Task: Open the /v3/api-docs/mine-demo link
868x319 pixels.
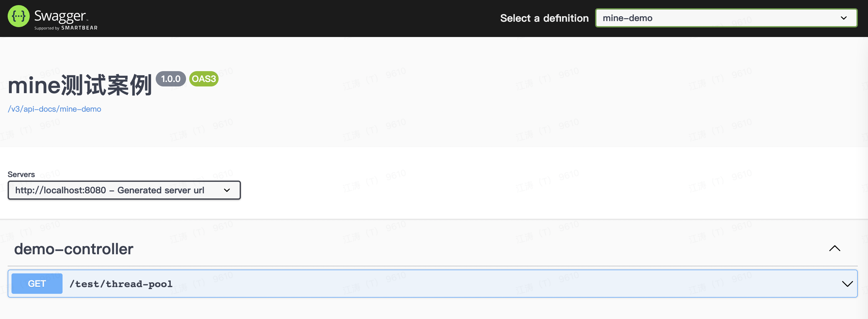Action: click(x=54, y=109)
